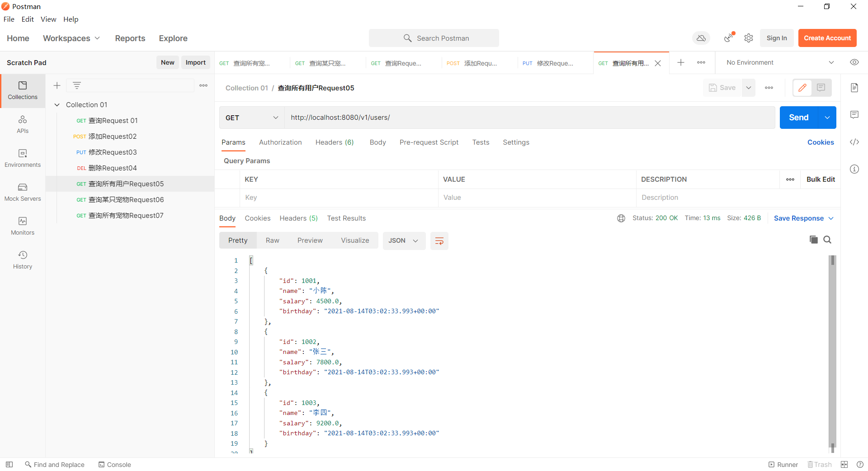Switch to the Authorization tab
Viewport: 868px width, 471px height.
(x=280, y=142)
